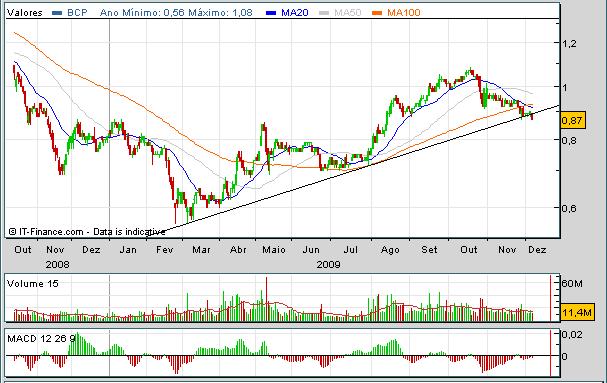Click the Set month label on time axis
This screenshot has height=383, width=607.
[429, 250]
